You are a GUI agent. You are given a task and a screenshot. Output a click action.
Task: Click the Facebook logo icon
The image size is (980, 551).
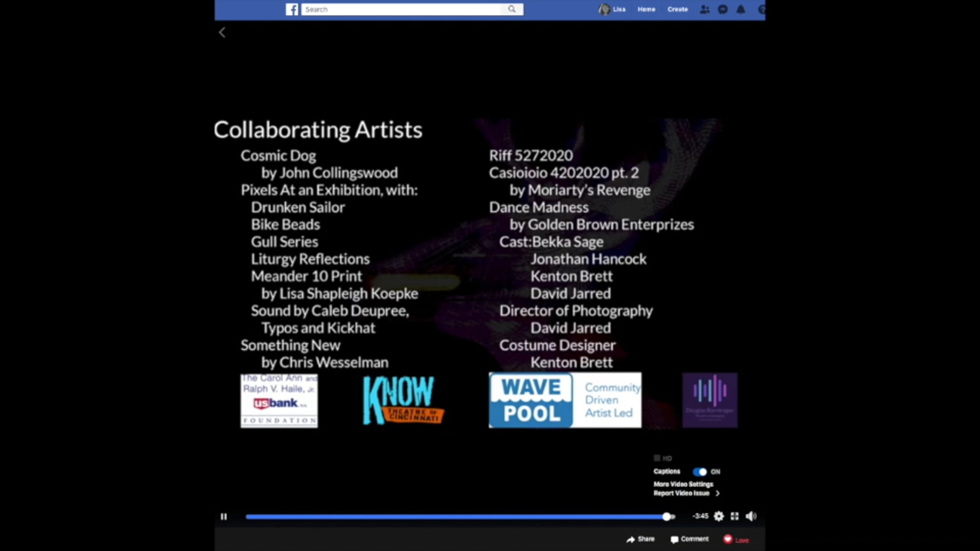(292, 9)
